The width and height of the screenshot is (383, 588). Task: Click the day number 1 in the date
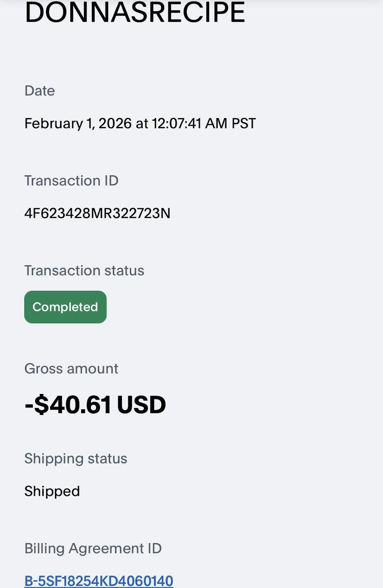coord(89,123)
